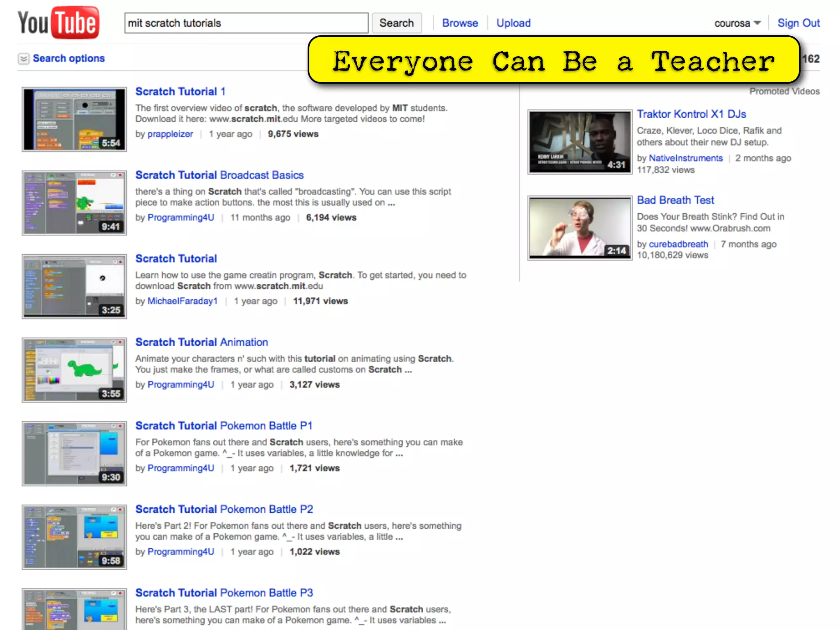Click the 3:55 Animation tutorial thumbnail
840x630 pixels.
coord(74,370)
